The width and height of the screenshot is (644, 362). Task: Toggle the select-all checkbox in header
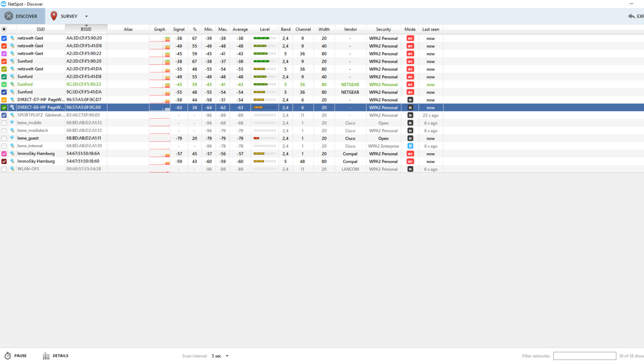pos(4,29)
